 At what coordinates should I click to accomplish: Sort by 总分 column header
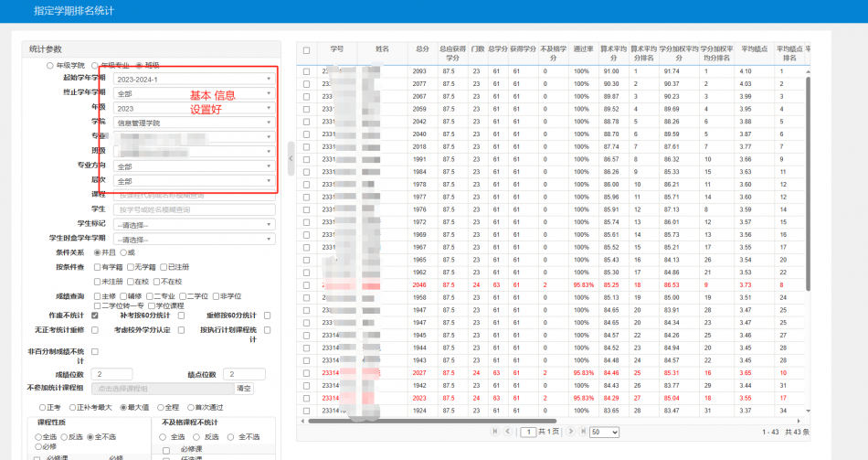(x=421, y=48)
